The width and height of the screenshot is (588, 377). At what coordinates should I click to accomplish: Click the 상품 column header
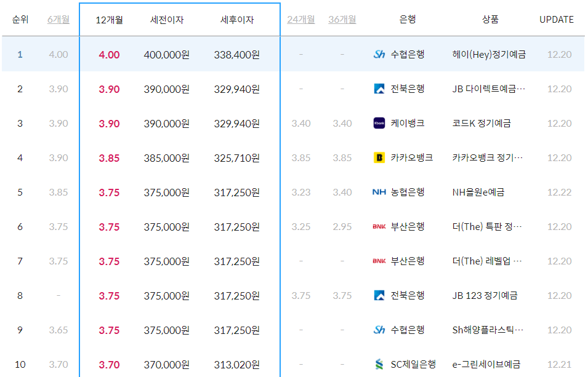click(x=490, y=20)
